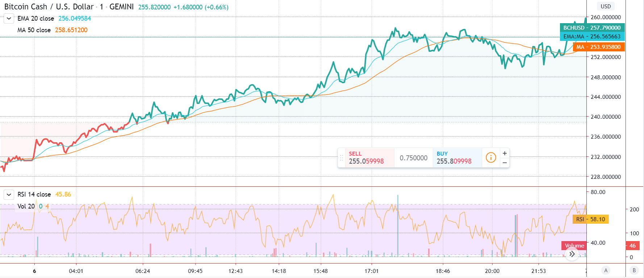Click the BUY 255.809998 button
644x278 pixels.
(457, 158)
